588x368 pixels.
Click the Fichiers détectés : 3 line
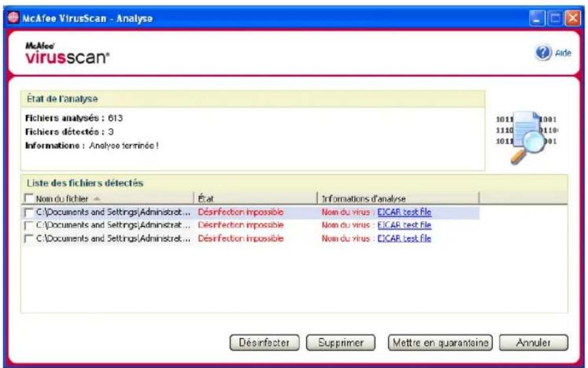coord(70,132)
